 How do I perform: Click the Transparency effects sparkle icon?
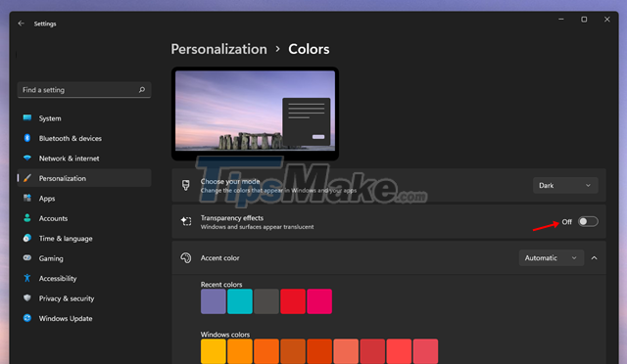186,221
